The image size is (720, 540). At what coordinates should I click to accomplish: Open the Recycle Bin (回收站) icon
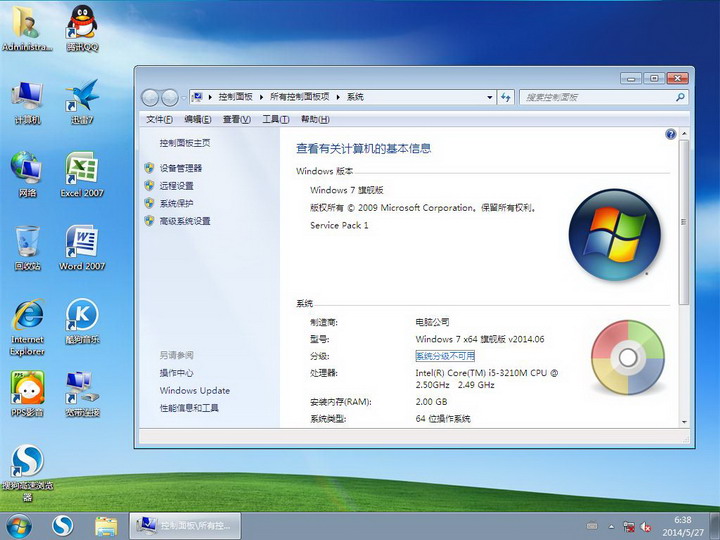point(27,248)
